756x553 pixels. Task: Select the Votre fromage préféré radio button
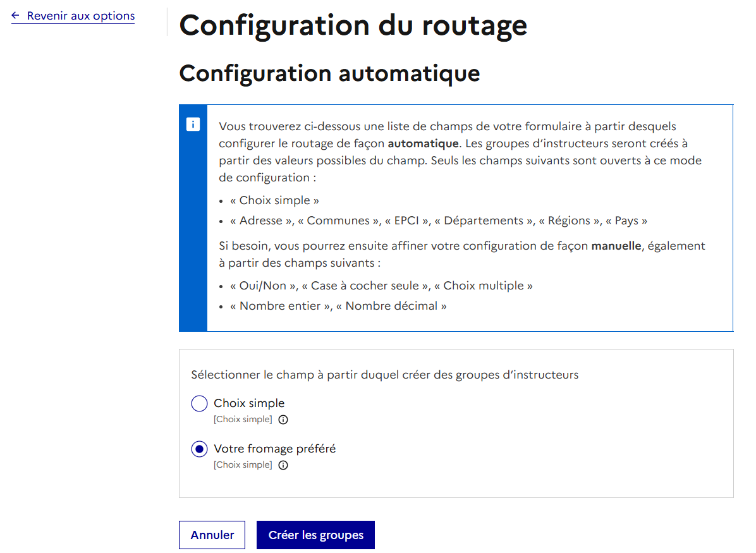coord(199,449)
